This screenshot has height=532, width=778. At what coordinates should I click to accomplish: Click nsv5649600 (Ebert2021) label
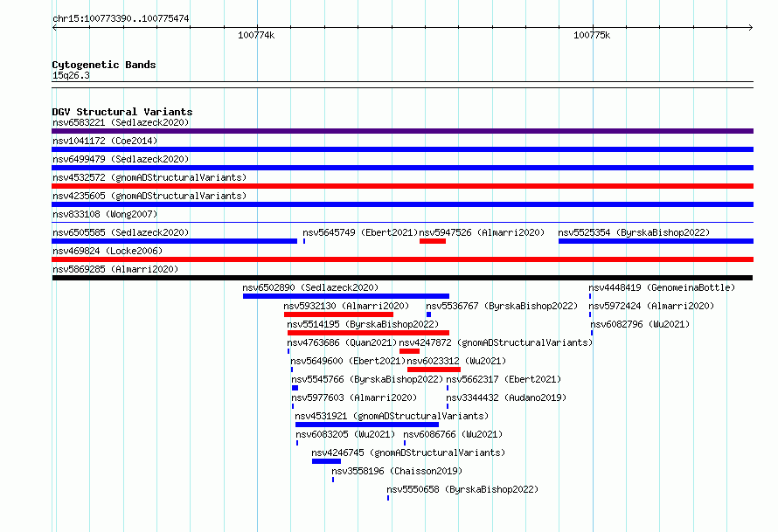pyautogui.click(x=348, y=361)
